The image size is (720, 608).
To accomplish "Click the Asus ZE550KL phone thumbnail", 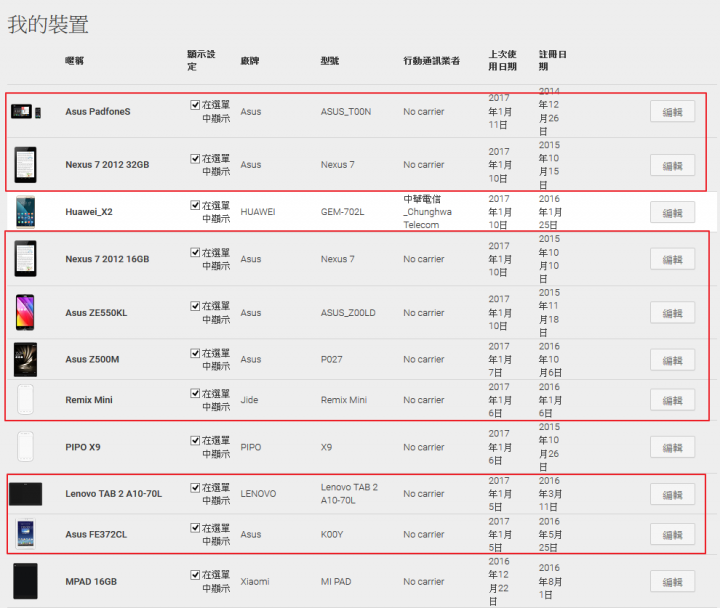I will [25, 313].
